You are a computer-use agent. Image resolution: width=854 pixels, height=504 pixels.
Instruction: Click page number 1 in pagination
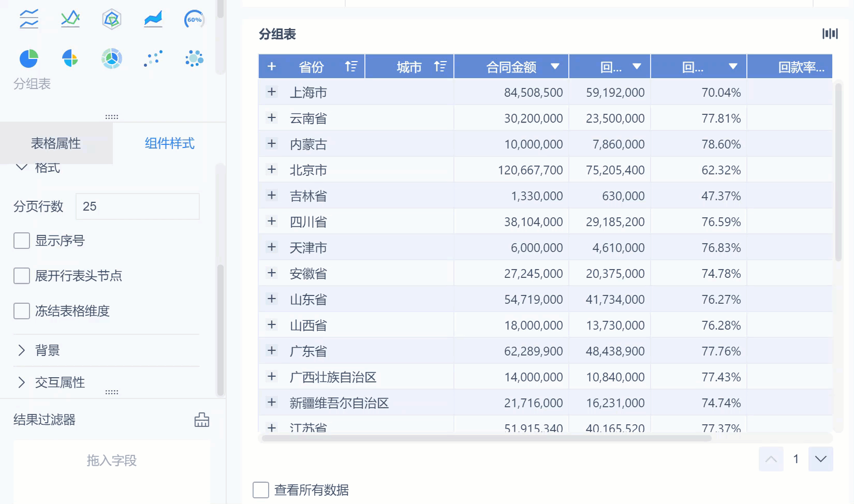(796, 459)
